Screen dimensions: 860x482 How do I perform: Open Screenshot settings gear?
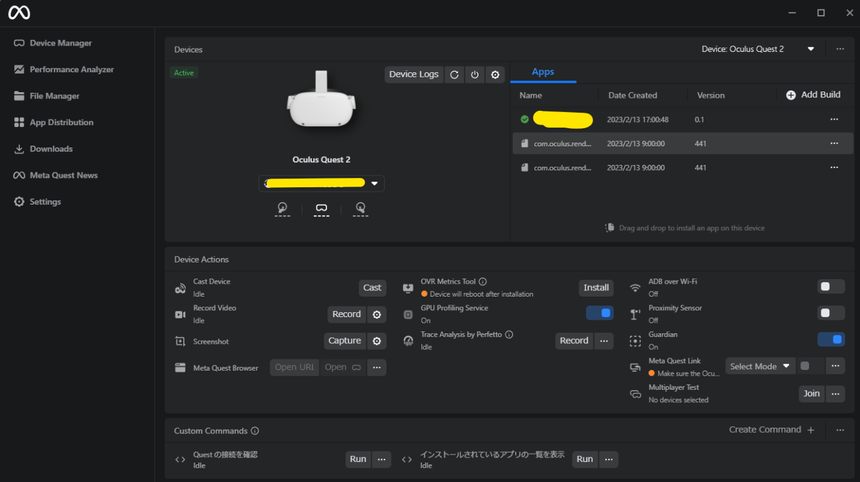[377, 341]
